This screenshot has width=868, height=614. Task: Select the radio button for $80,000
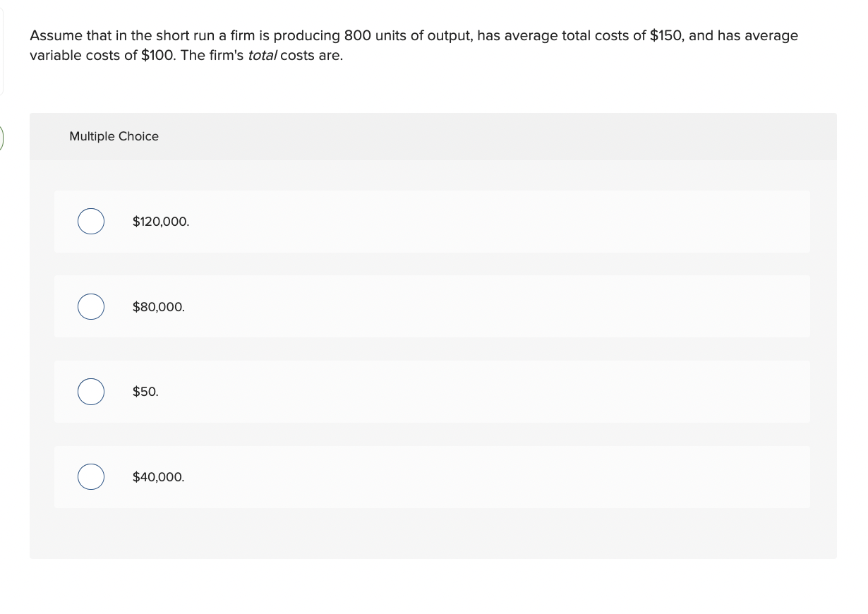tap(90, 306)
